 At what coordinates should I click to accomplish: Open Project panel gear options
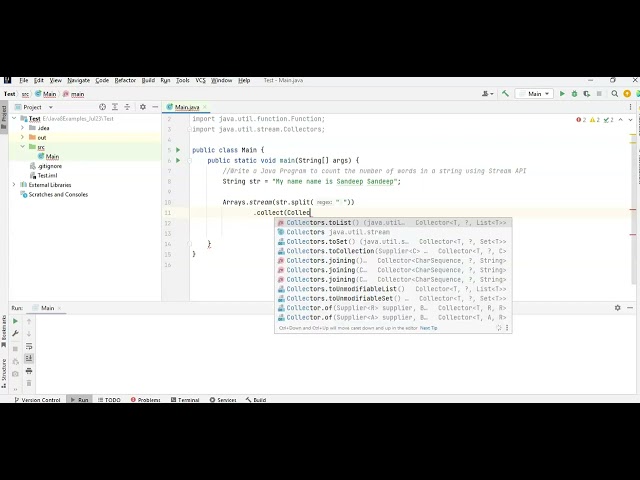pos(142,107)
